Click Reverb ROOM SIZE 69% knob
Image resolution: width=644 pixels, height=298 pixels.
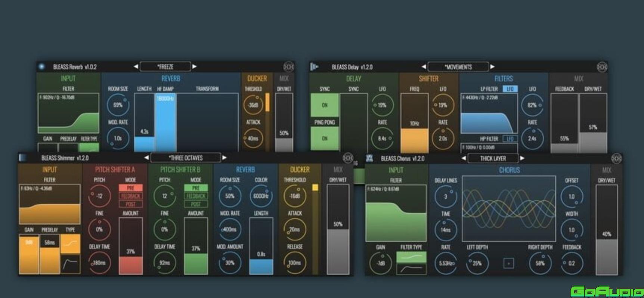click(118, 105)
